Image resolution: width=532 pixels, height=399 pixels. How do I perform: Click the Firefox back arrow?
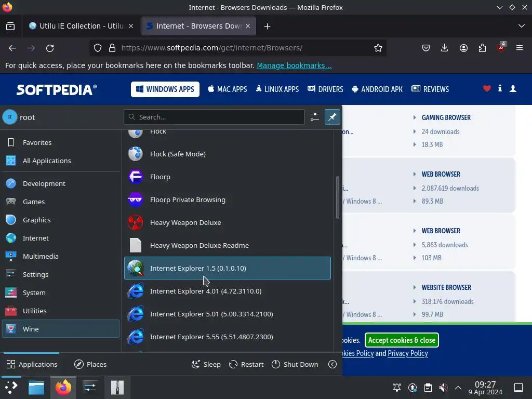12,48
